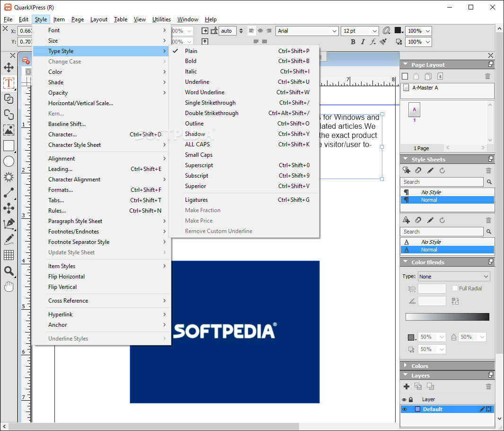
Task: Open the top 100% shade dropdown
Action: [427, 31]
